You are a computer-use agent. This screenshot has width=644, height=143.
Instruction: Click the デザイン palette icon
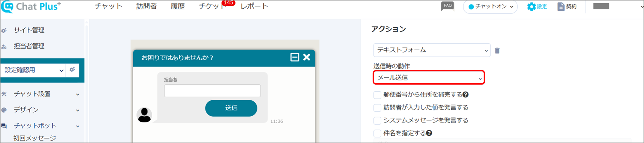point(4,110)
